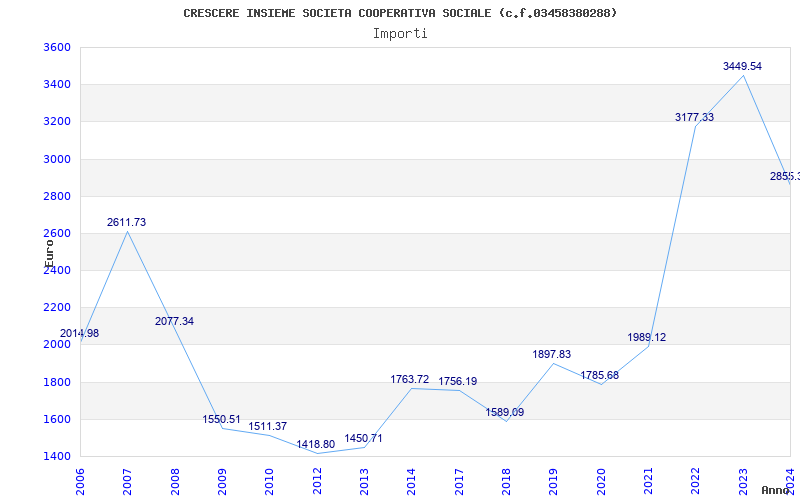Click the 1897.83 data label
This screenshot has height=500, width=800.
coord(551,354)
